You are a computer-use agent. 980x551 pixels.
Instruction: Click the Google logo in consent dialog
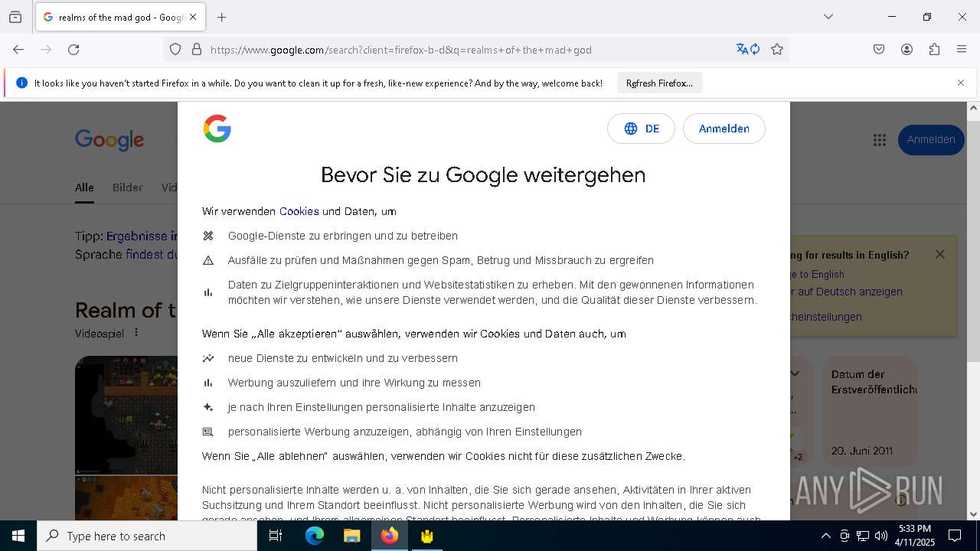click(217, 129)
